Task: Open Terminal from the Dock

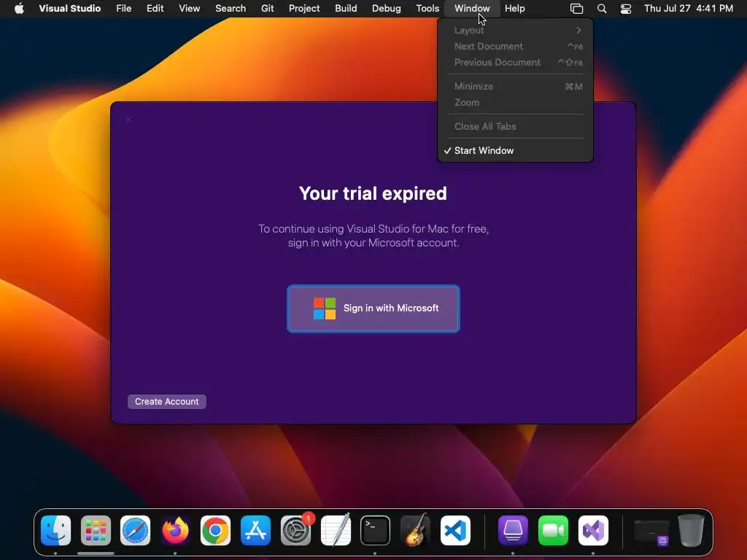Action: tap(376, 530)
